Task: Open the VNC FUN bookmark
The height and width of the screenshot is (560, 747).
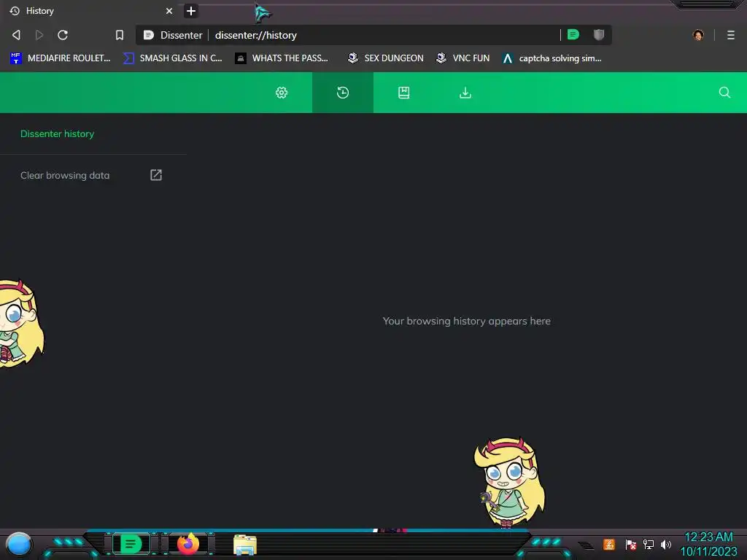Action: point(463,58)
